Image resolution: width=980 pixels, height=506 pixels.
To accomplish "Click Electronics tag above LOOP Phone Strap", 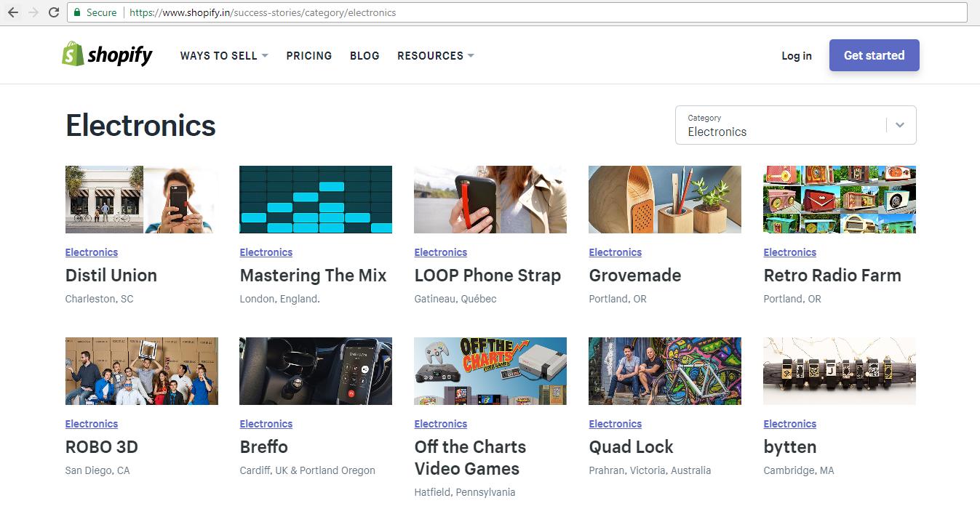I will click(x=441, y=252).
